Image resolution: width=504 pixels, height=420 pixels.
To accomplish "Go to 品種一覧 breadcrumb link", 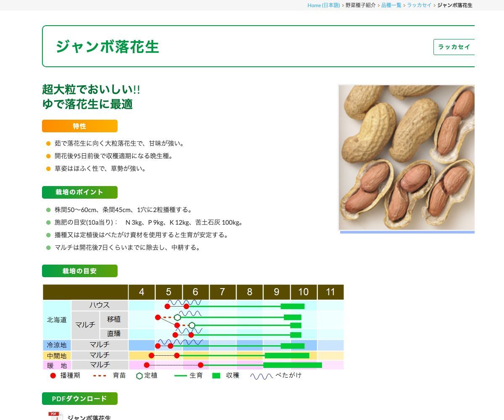I will tap(391, 5).
